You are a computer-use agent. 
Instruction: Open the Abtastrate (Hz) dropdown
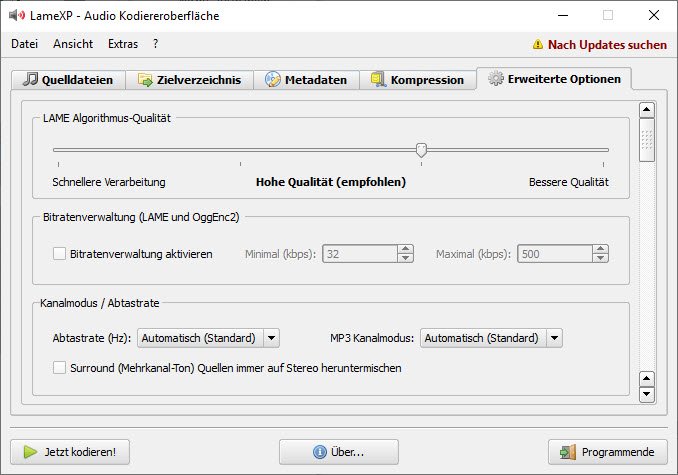[x=271, y=338]
